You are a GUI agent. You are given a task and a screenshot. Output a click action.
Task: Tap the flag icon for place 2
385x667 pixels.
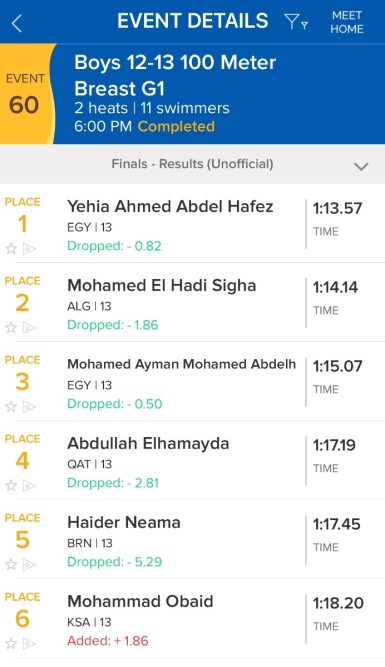[29, 328]
